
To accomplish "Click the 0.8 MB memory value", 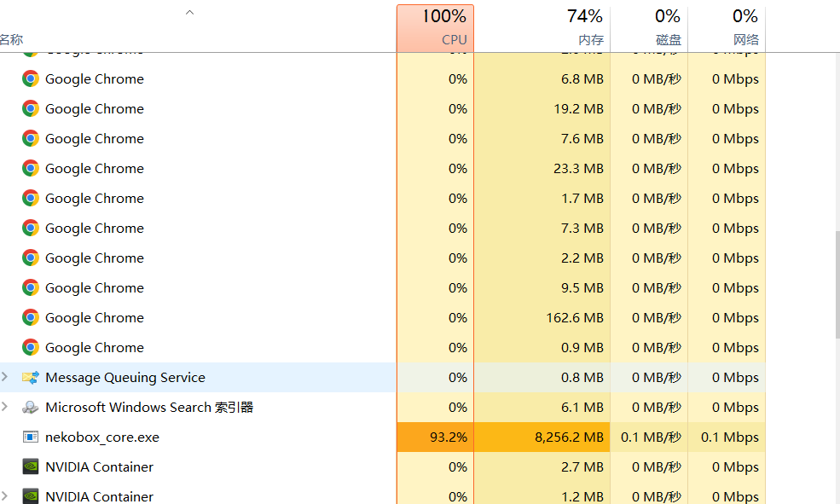I will tap(582, 378).
